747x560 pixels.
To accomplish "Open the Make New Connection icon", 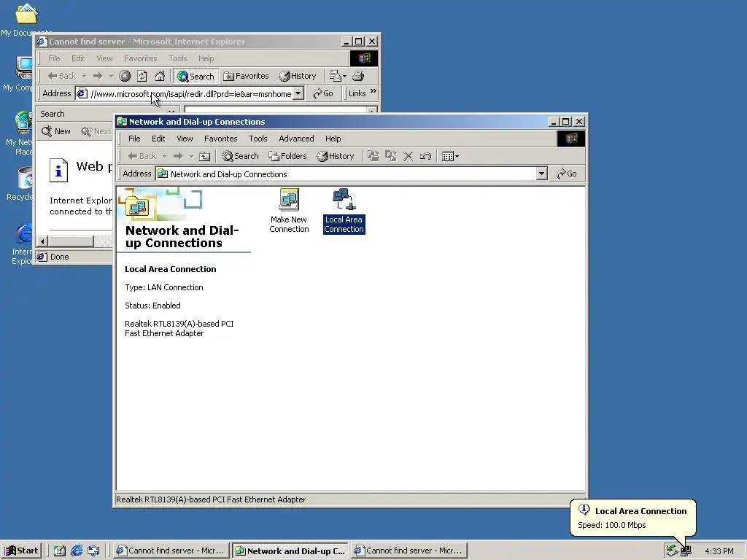I will [x=289, y=211].
